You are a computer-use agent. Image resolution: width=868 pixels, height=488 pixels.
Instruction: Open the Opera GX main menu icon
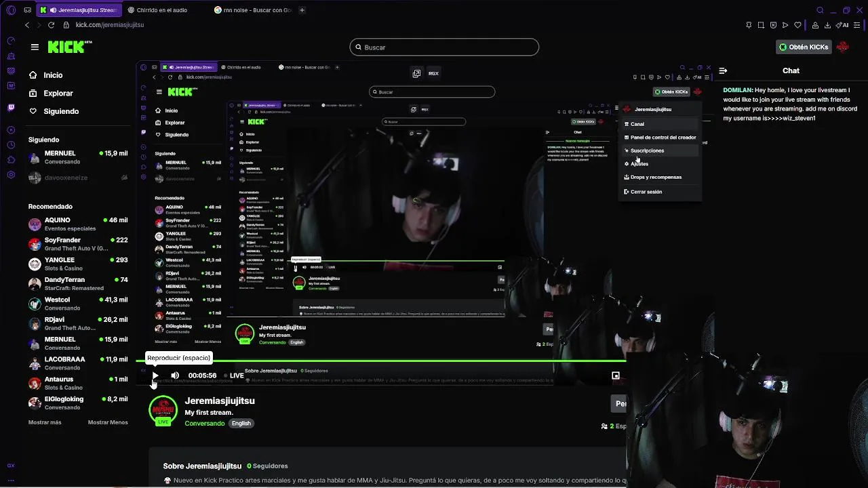(x=11, y=10)
